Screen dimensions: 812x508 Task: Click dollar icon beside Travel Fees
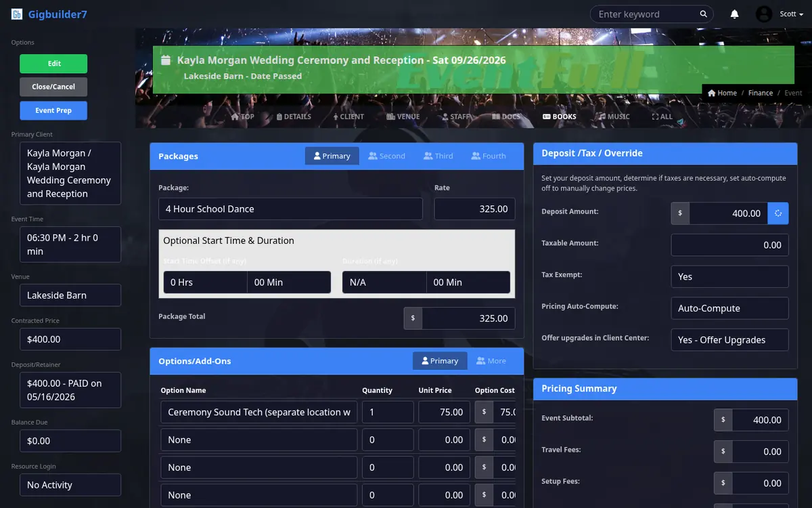[x=723, y=452]
